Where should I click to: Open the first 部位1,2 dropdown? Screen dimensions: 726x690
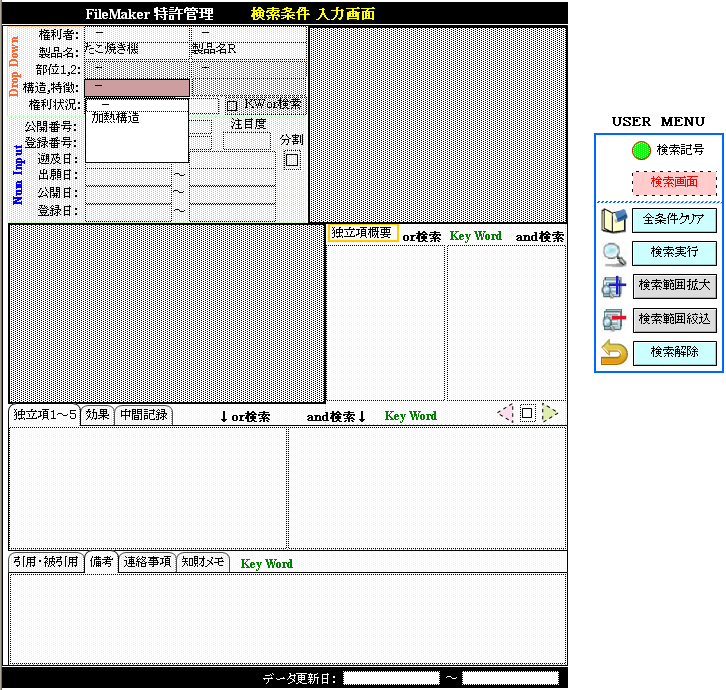[137, 69]
